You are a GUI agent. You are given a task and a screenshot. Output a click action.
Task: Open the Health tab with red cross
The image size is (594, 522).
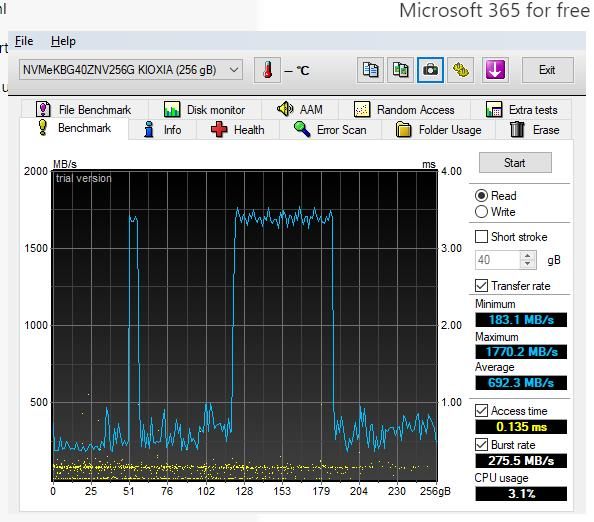[238, 130]
